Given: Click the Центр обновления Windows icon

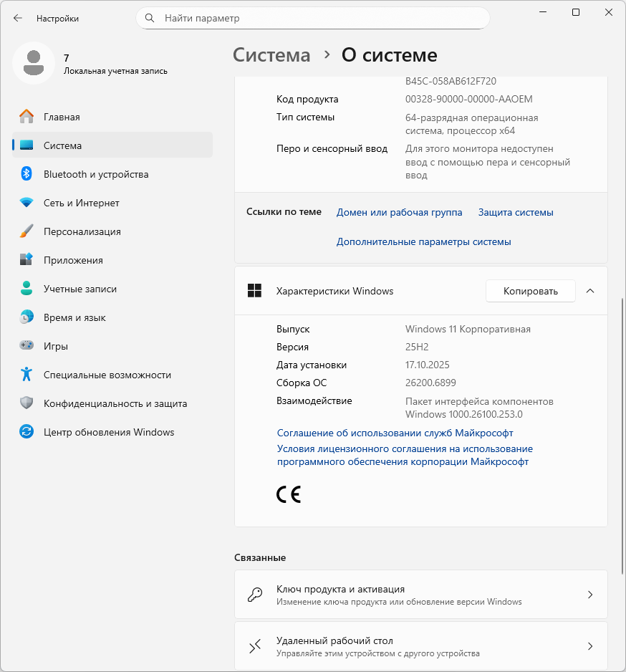Looking at the screenshot, I should [x=27, y=432].
